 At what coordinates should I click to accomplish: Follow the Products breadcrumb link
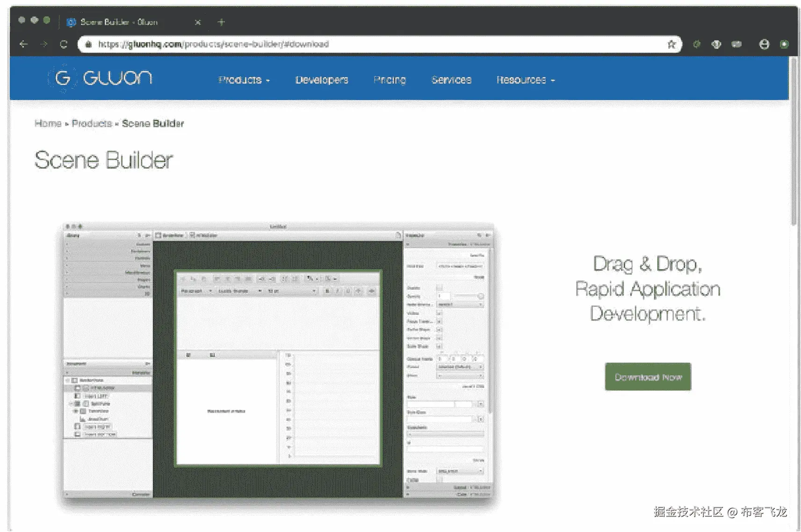[92, 123]
